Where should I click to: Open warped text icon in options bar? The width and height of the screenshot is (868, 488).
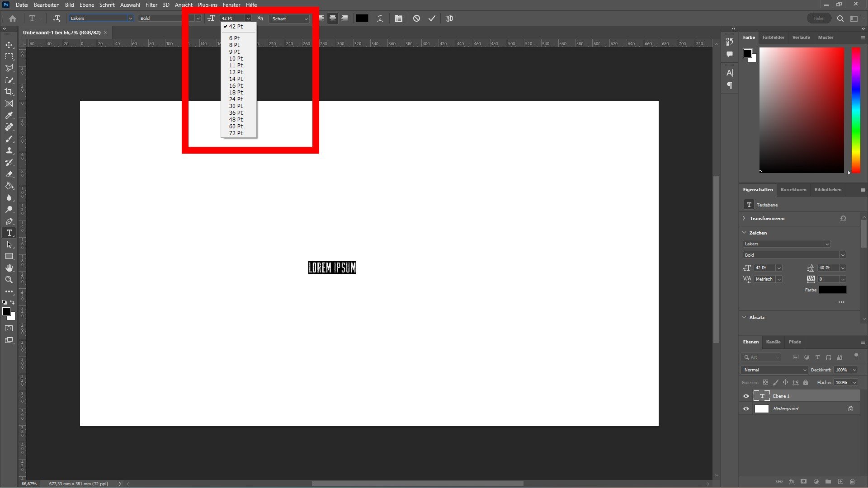pos(380,19)
